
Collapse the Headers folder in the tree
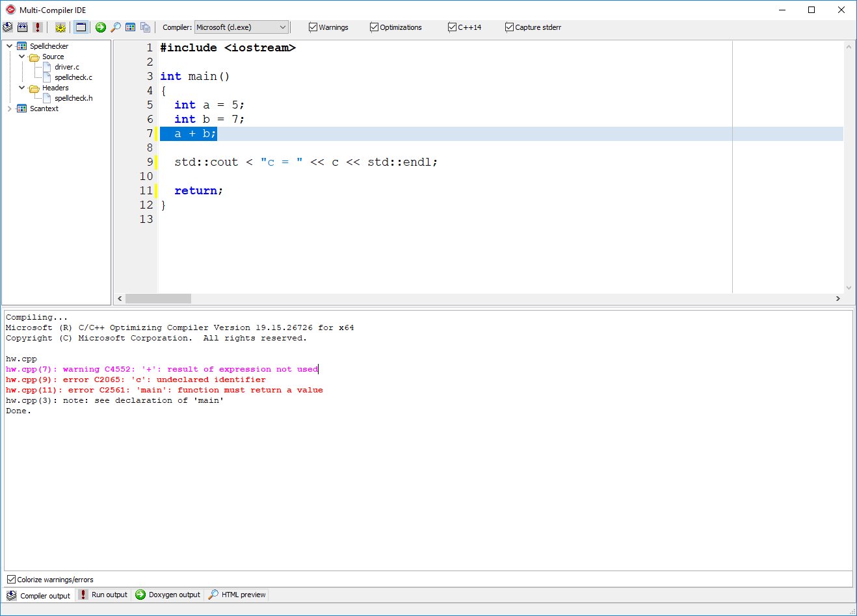pyautogui.click(x=22, y=88)
